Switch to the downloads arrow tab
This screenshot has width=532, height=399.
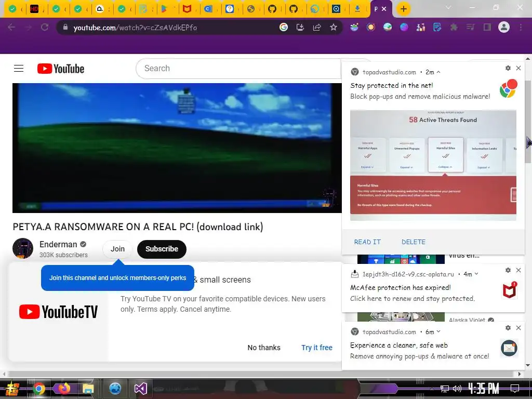(x=357, y=9)
